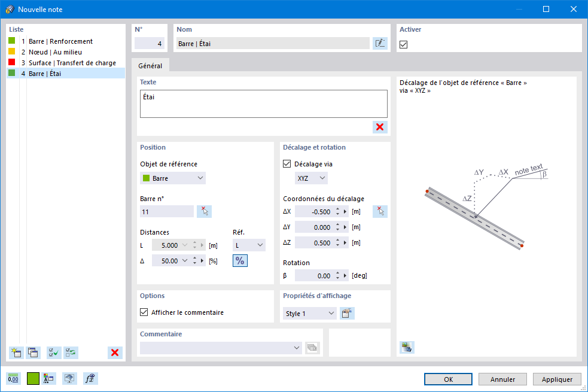Delete selected note with red X in list
588x392 pixels.
[x=115, y=353]
